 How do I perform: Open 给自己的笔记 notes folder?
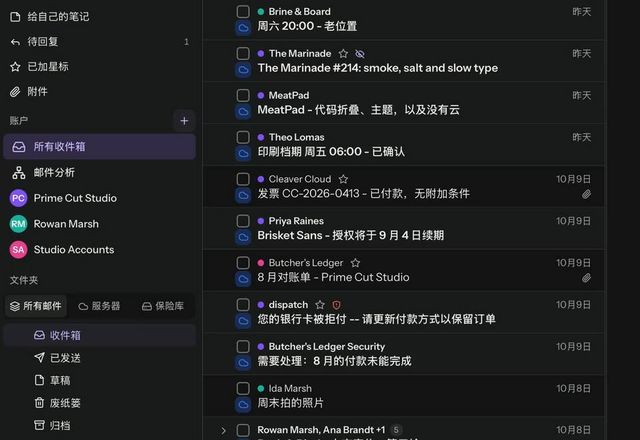click(x=98, y=17)
